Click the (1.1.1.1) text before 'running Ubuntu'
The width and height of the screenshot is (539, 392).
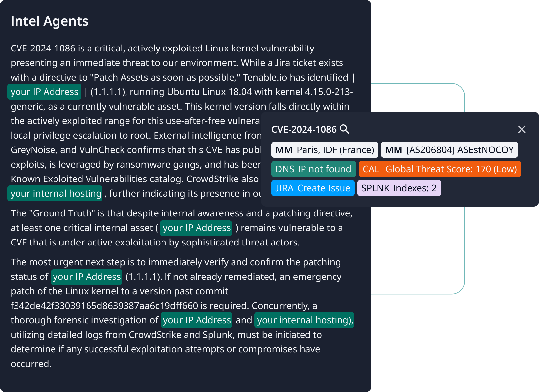click(x=108, y=92)
